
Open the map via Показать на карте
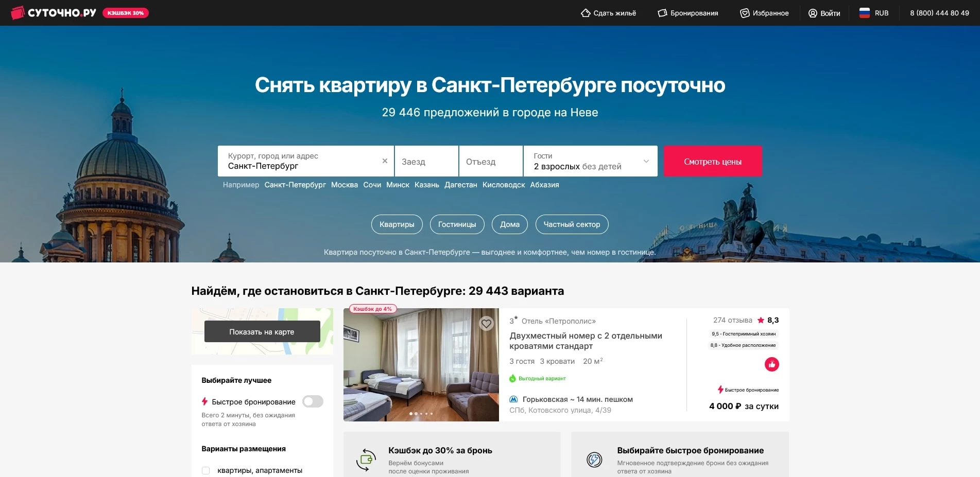tap(262, 331)
